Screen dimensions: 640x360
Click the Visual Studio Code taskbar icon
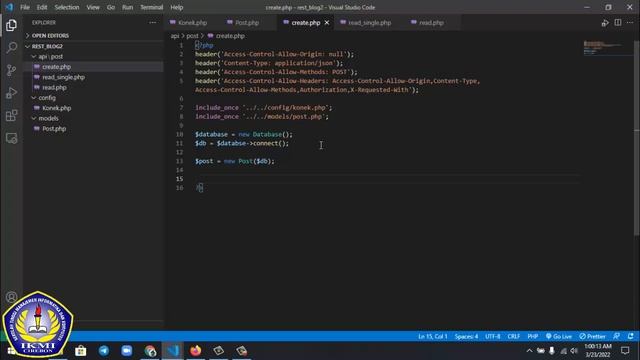(173, 351)
